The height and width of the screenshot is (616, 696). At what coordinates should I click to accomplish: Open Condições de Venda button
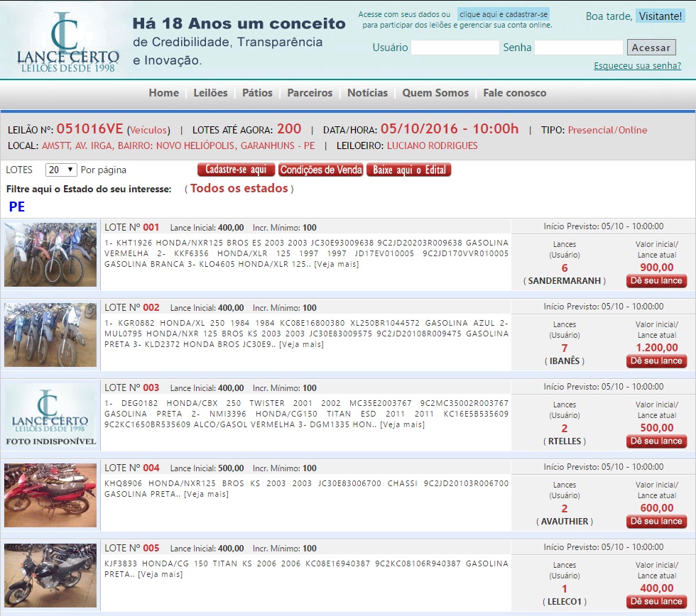click(x=321, y=170)
